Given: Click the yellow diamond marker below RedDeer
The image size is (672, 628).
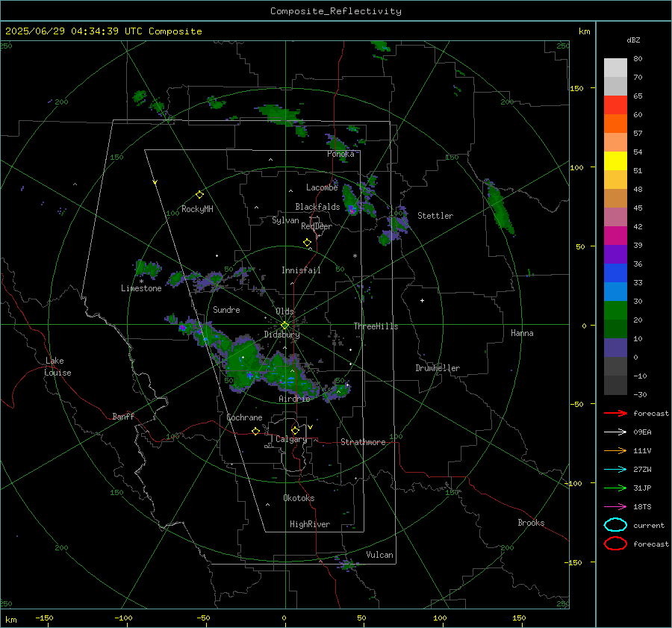Looking at the screenshot, I should [x=307, y=243].
